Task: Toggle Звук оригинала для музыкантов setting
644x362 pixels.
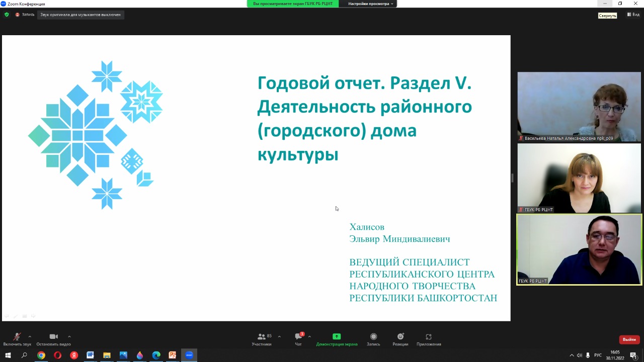Action: [80, 15]
